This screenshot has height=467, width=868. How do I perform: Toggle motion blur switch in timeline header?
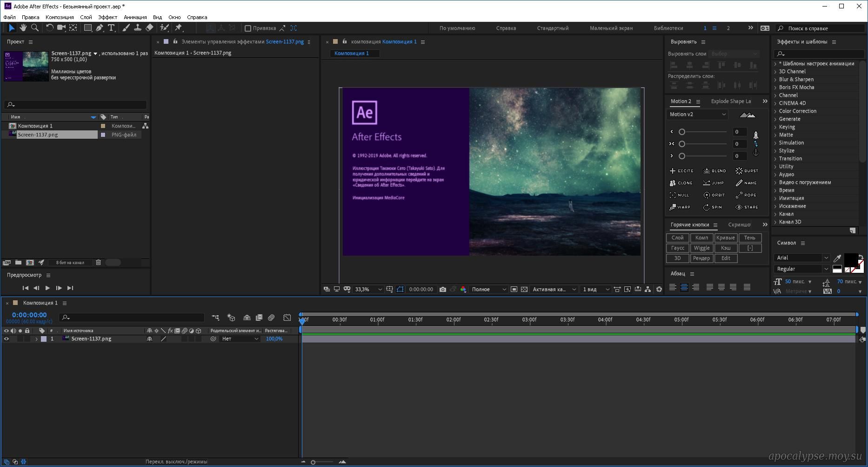tap(271, 318)
